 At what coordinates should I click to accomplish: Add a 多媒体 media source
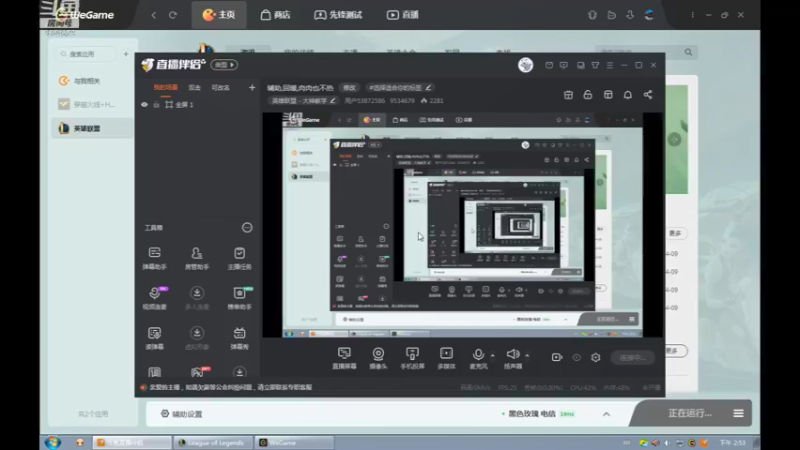(446, 358)
